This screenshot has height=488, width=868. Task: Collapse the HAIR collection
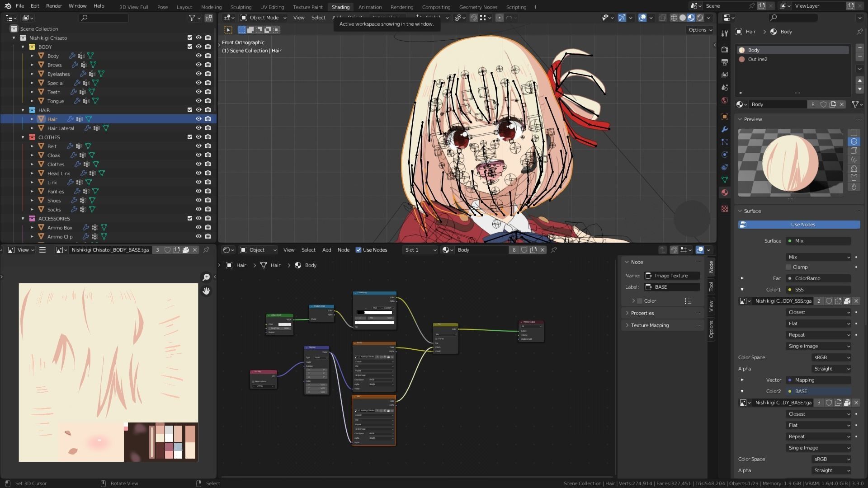point(23,110)
